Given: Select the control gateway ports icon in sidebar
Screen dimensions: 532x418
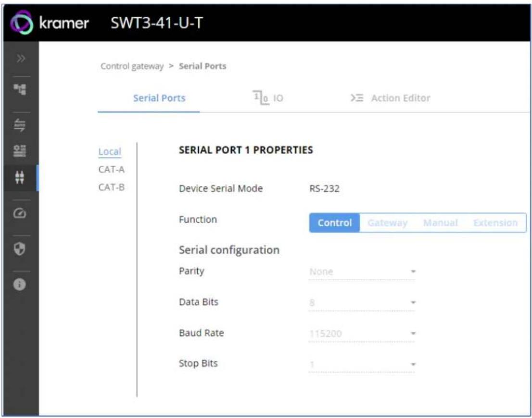Looking at the screenshot, I should point(20,178).
